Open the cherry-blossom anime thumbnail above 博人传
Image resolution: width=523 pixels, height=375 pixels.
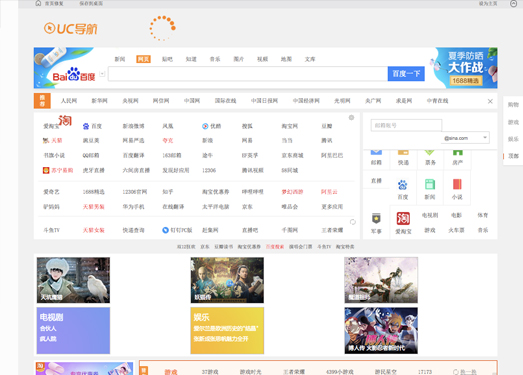pos(381,280)
